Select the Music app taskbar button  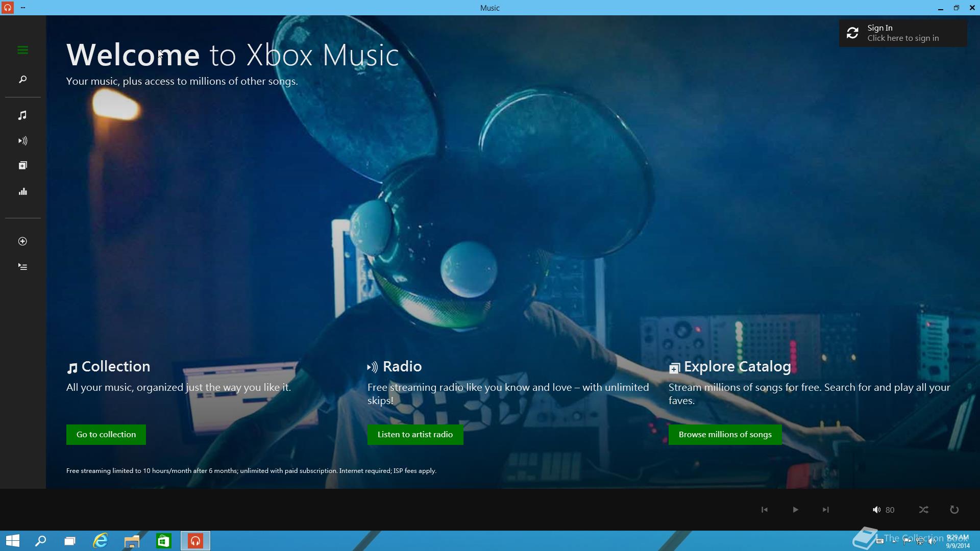[195, 541]
